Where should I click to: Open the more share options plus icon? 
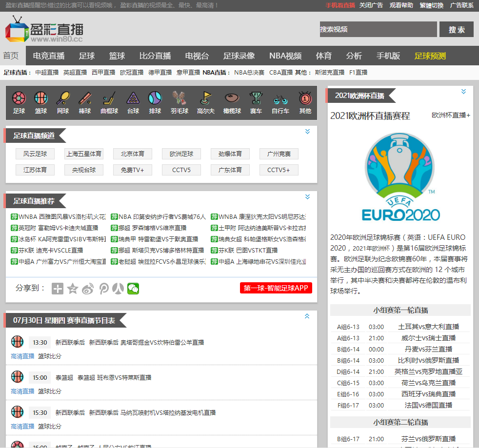[58, 289]
